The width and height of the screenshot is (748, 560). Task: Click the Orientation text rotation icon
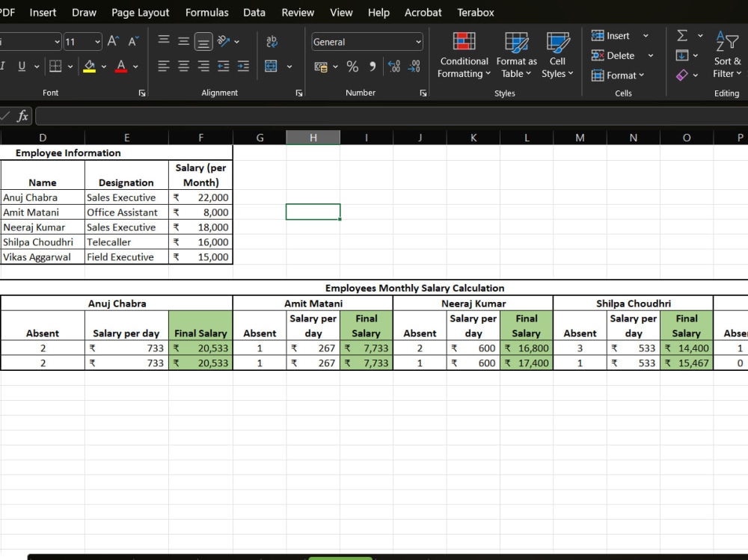coord(223,41)
